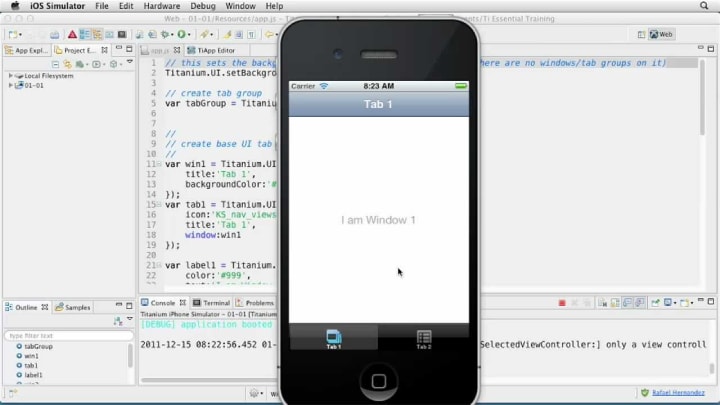The width and height of the screenshot is (720, 405).
Task: Collapse the win1 code fold at line 9
Action: tap(160, 163)
